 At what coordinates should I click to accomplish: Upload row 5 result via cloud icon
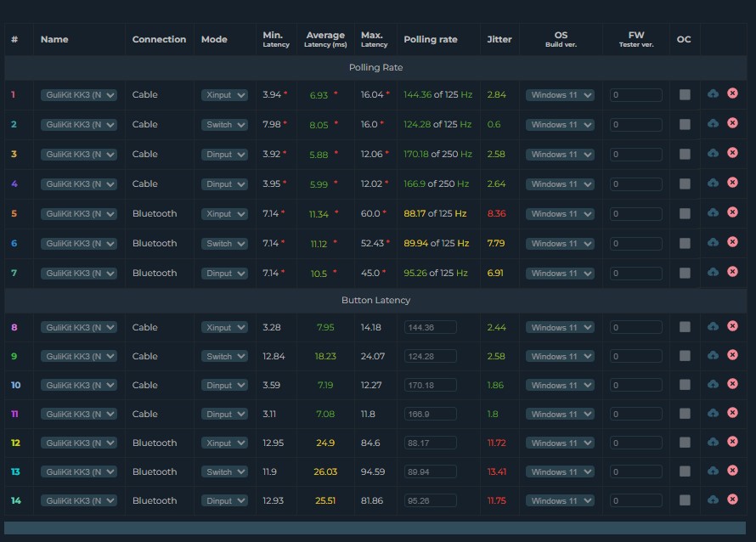(713, 212)
